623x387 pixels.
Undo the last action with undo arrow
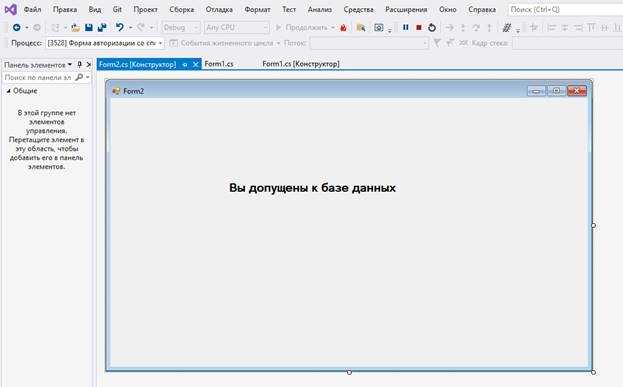coord(120,27)
